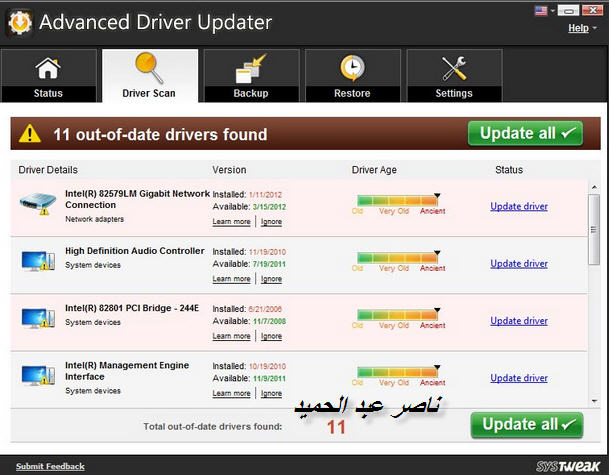Switch to the Settings tab
This screenshot has height=475, width=609.
click(x=454, y=75)
